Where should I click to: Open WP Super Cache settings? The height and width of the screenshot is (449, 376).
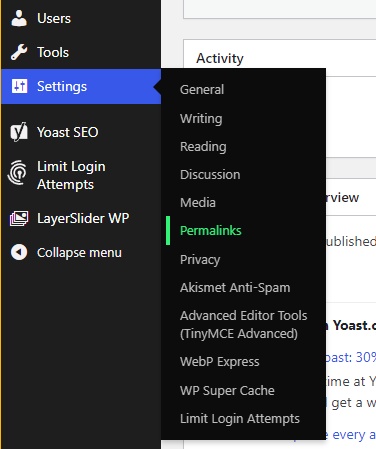[227, 390]
